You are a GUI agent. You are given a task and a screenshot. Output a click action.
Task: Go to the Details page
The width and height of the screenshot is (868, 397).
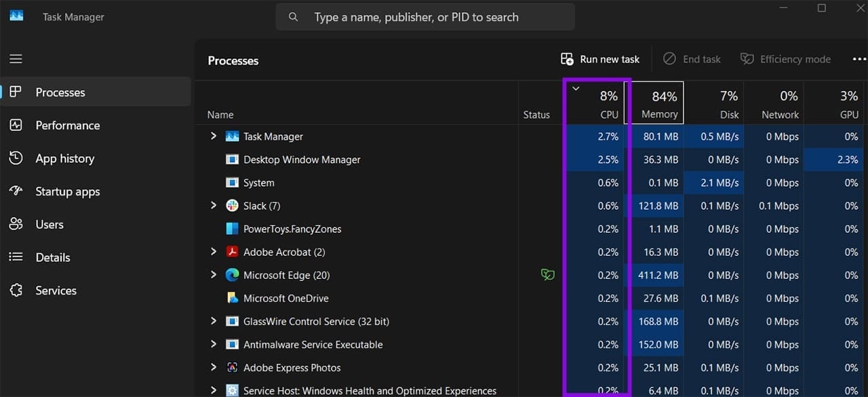(96, 257)
